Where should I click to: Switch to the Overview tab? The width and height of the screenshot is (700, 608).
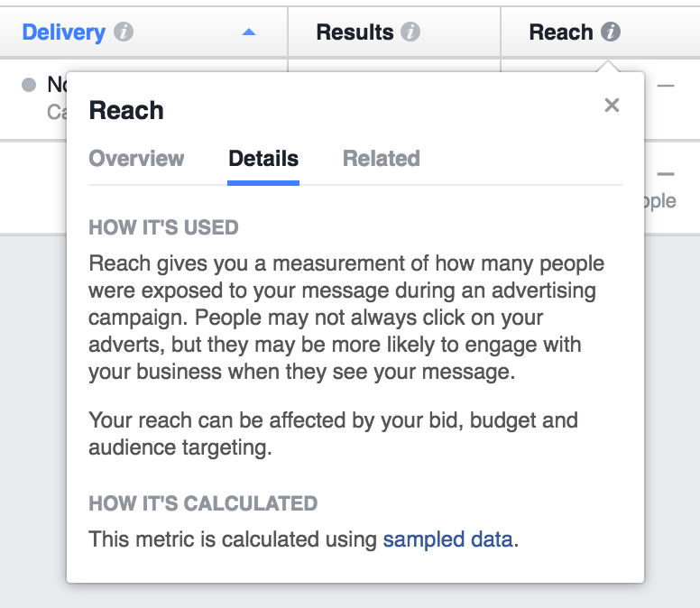[x=136, y=159]
